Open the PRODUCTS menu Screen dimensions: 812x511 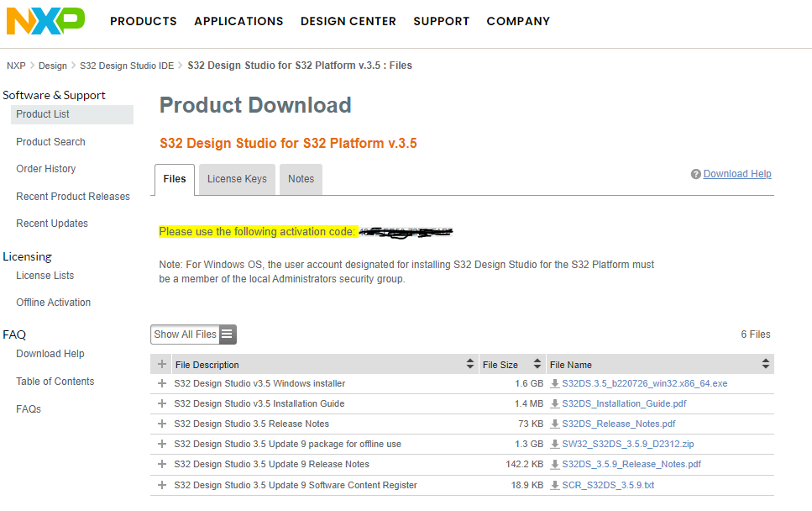pyautogui.click(x=144, y=21)
